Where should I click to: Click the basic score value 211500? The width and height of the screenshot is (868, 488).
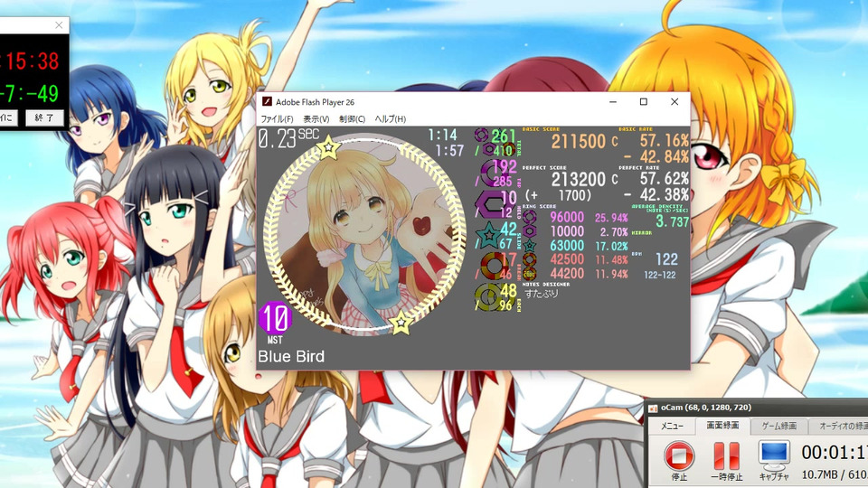pos(578,142)
